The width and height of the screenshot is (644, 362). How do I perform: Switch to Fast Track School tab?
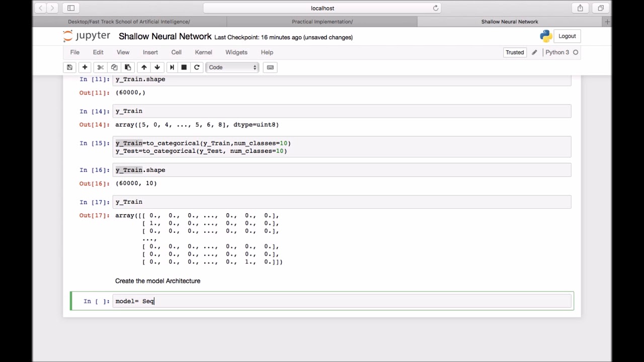coord(129,22)
